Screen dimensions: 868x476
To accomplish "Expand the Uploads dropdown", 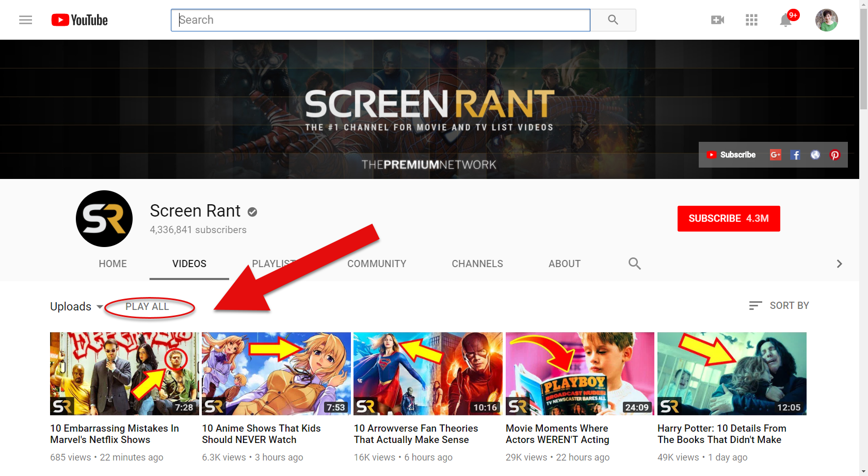I will pyautogui.click(x=76, y=306).
